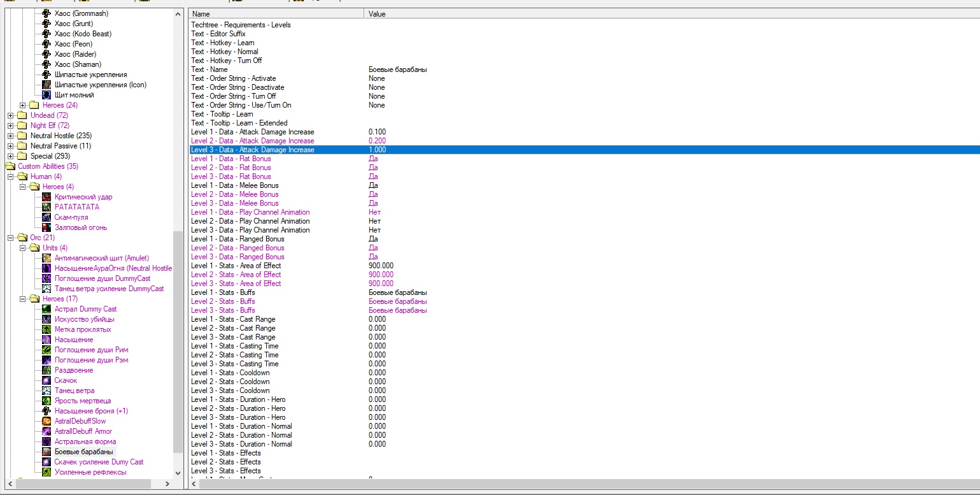Click the Метка проклятых ability icon
Viewport: 980px width, 495px height.
click(x=46, y=329)
